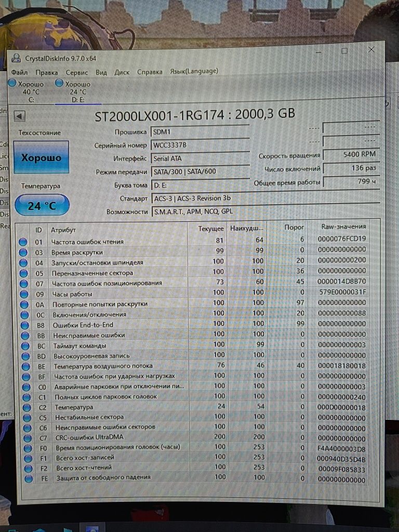Click status icon for BE Температура воздушного потока
The width and height of the screenshot is (399, 532).
pyautogui.click(x=26, y=367)
